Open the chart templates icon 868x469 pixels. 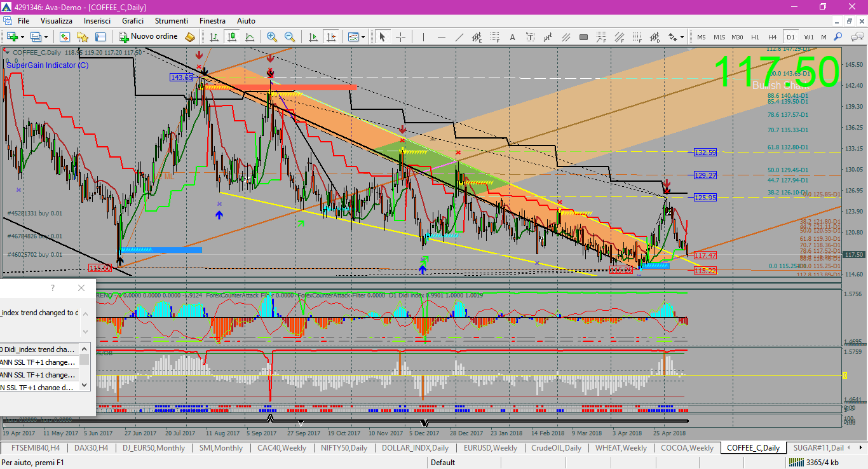(353, 37)
